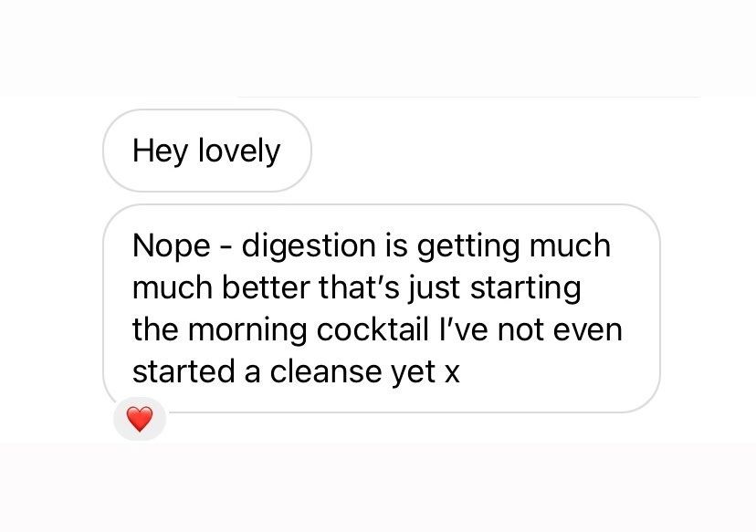Click the word 'digestion' in the message
Viewport: 756px width, 532px height.
309,246
